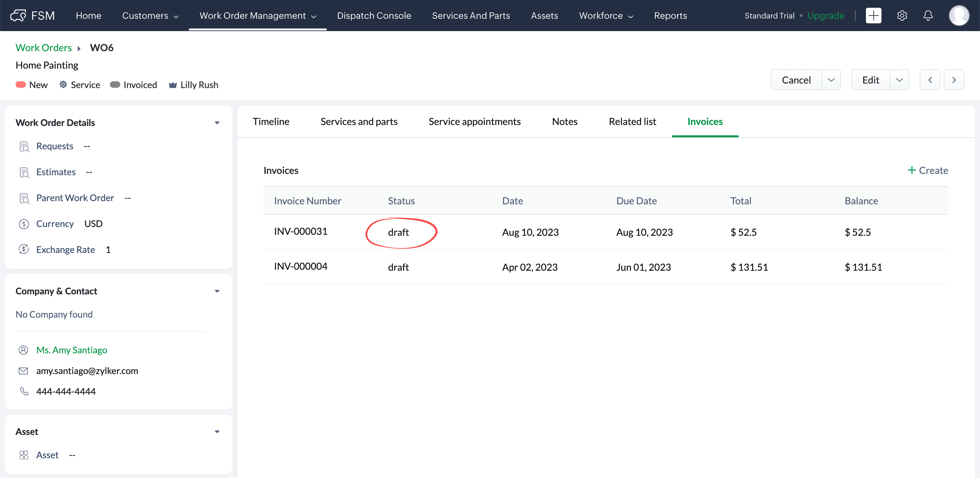Collapse the Asset section
This screenshot has height=478, width=980.
pyautogui.click(x=217, y=432)
